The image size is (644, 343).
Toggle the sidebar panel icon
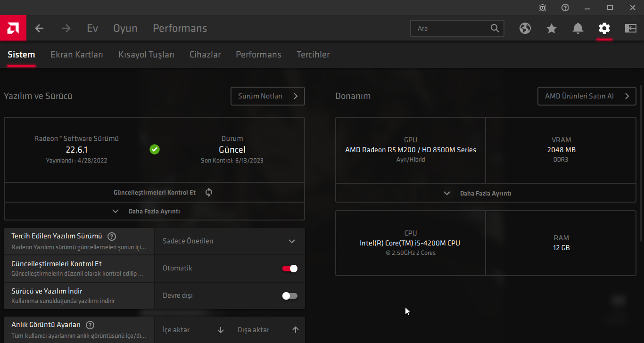click(631, 28)
